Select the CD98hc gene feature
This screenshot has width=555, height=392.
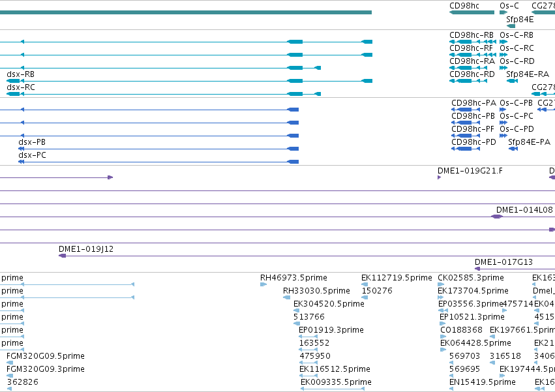pos(472,12)
